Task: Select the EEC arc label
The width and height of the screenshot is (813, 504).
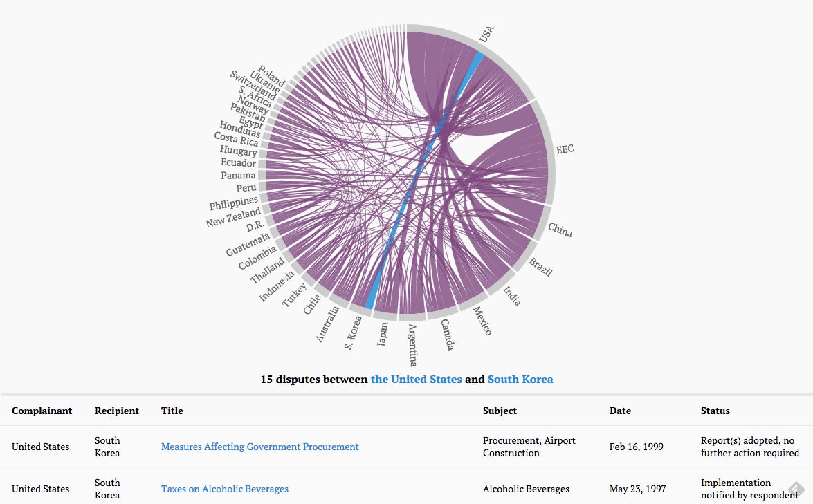Action: tap(565, 149)
